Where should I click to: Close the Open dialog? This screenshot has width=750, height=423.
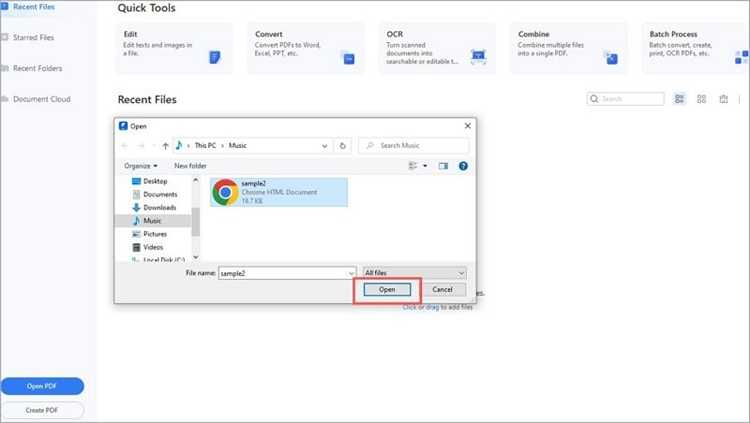click(x=467, y=126)
